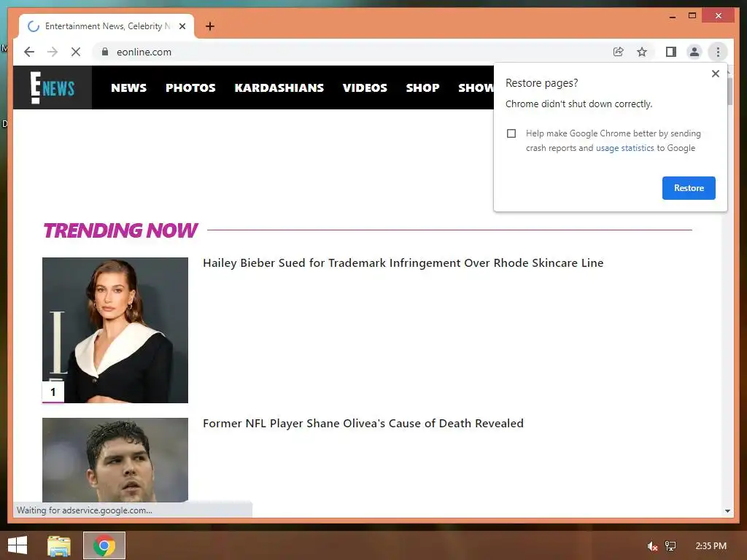Enable sending crash reports checkbox

coord(511,133)
